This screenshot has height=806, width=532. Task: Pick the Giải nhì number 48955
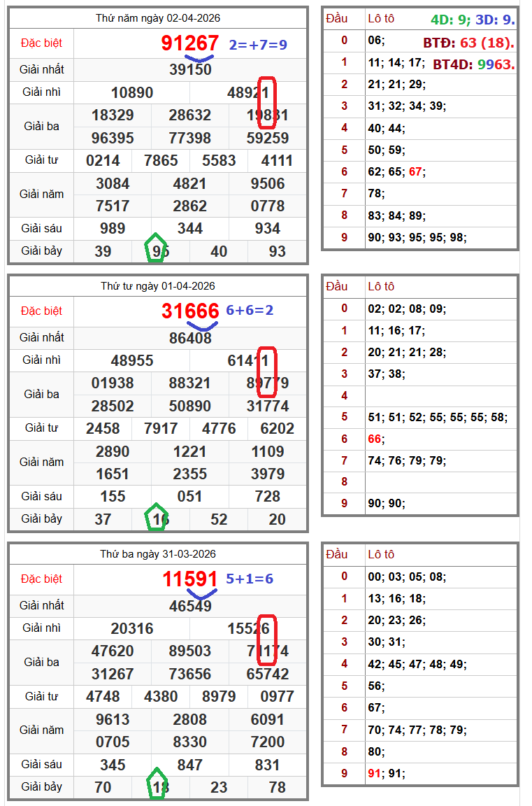tap(132, 360)
